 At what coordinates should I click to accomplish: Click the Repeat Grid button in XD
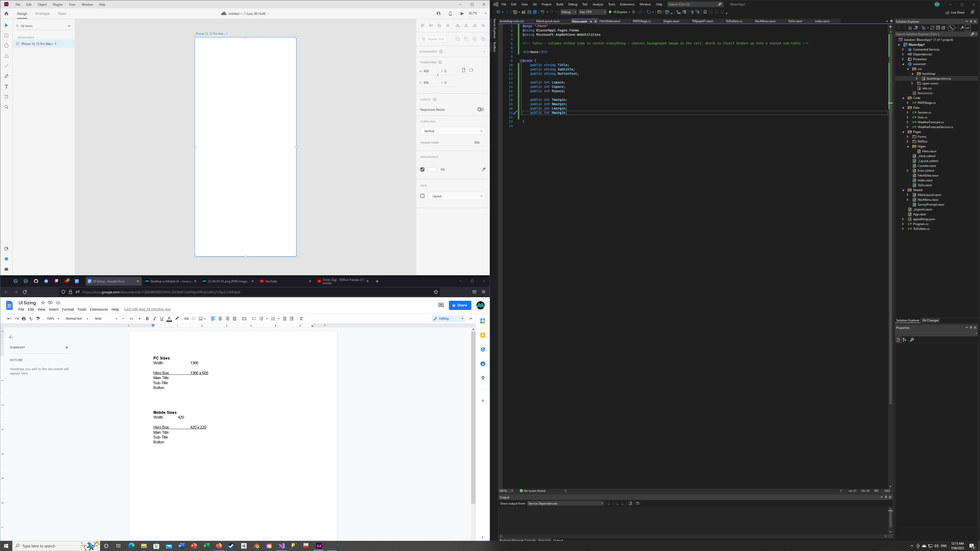coord(433,39)
